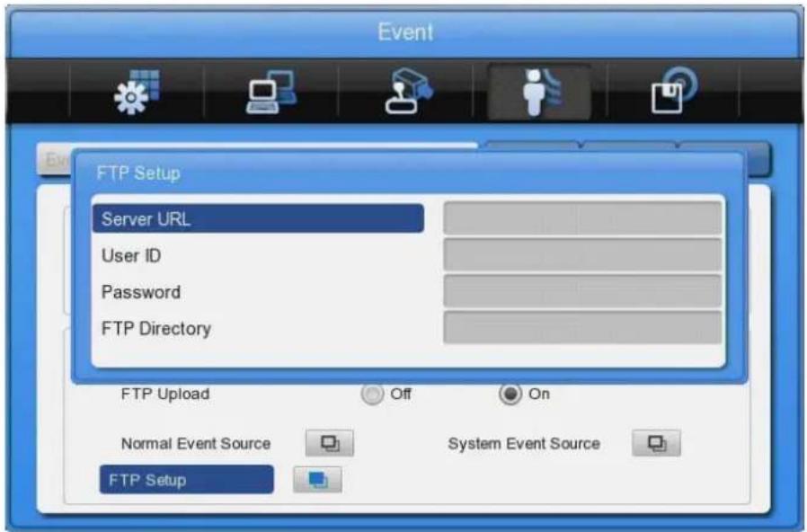Click the Password input field
Viewport: 807px width, 532px height.
[x=582, y=291]
